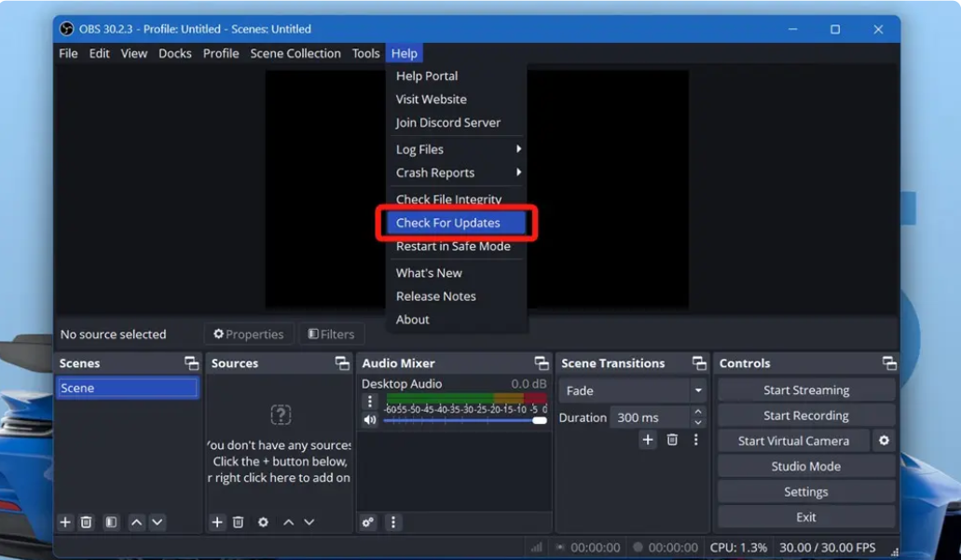Click the Duration 300 ms field
The width and height of the screenshot is (961, 560).
[x=651, y=417]
